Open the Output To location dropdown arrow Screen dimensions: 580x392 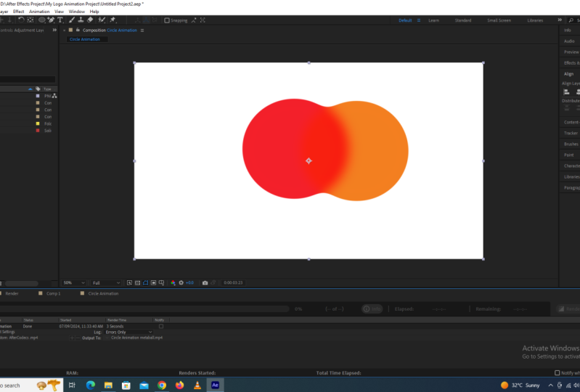click(x=107, y=338)
